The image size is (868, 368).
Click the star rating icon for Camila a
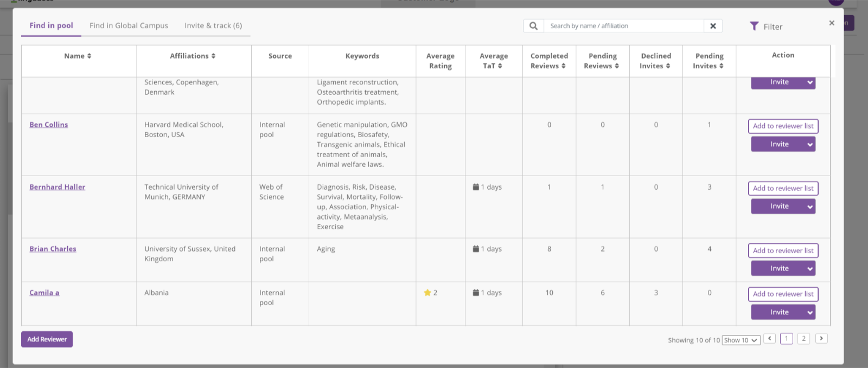tap(427, 293)
